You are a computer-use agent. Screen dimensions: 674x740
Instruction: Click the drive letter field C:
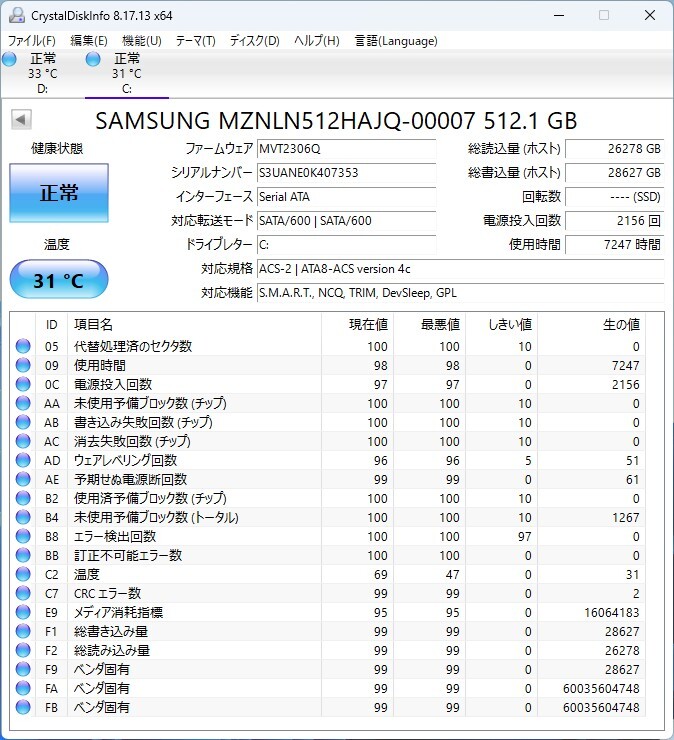point(346,245)
